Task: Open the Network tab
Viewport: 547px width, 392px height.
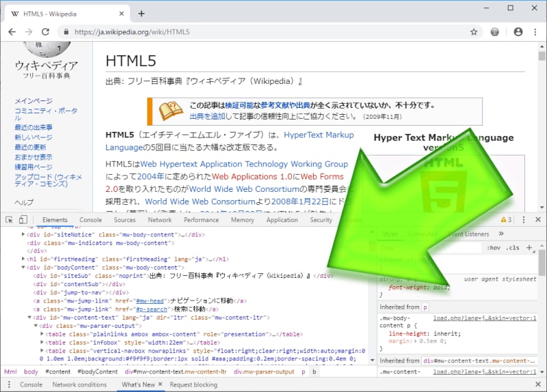Action: point(160,220)
